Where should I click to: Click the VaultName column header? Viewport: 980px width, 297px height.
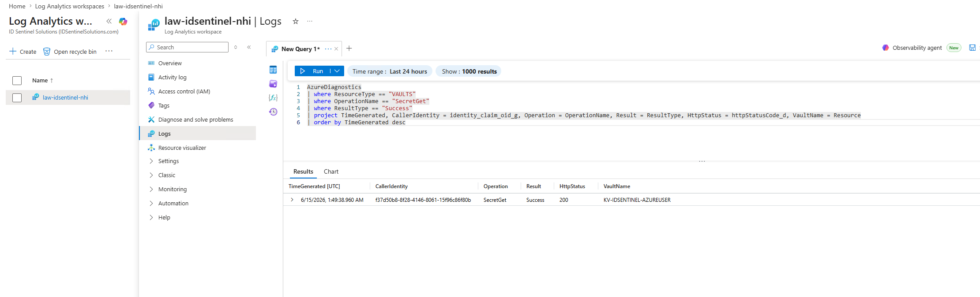[x=617, y=186]
